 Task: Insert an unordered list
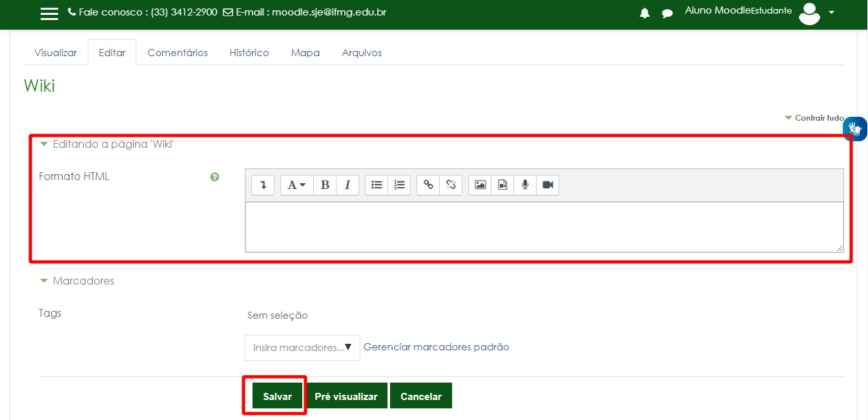point(377,185)
